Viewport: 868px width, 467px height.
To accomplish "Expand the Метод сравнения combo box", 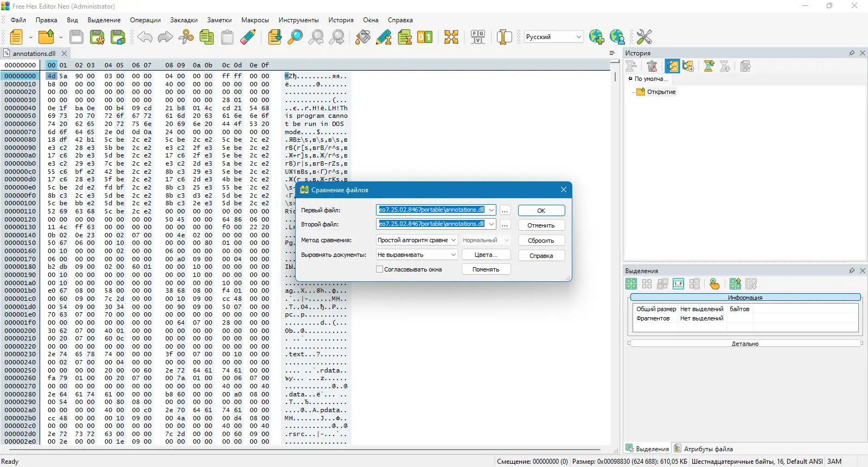I will click(417, 240).
